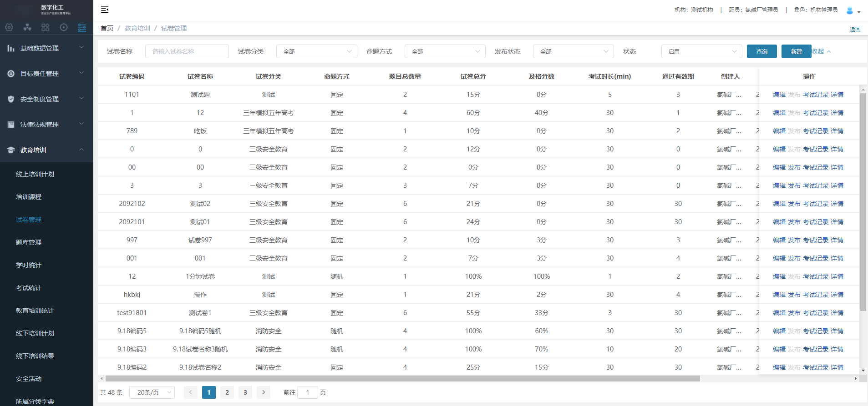868x406 pixels.
Task: Expand the 基础数据管理 sidebar menu
Action: click(46, 48)
